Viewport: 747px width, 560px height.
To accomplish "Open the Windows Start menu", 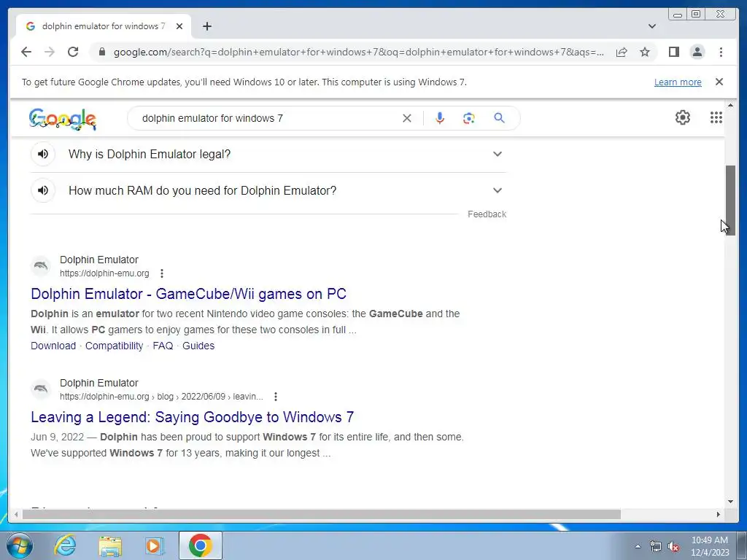I will [x=19, y=545].
